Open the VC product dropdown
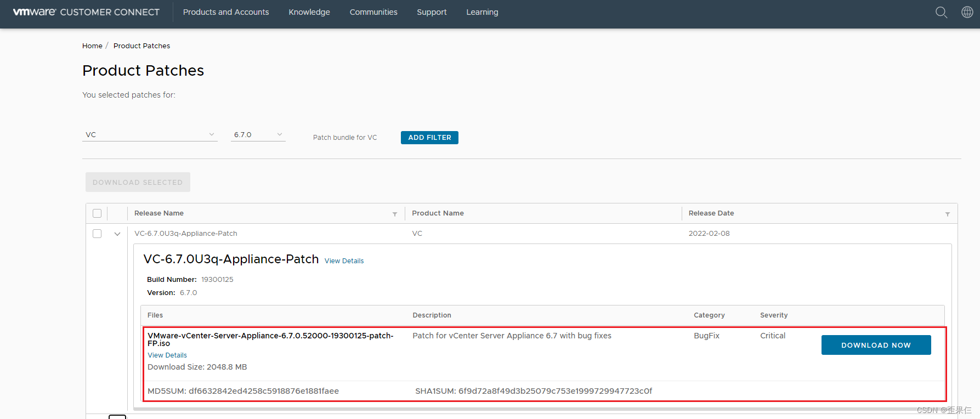980x419 pixels. 150,134
